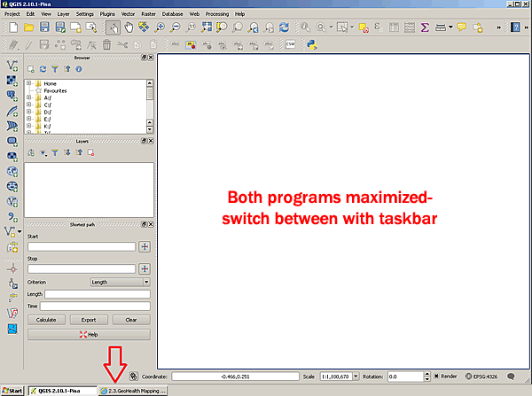The height and width of the screenshot is (396, 532).
Task: Refresh the Browser panel
Action: pyautogui.click(x=43, y=69)
